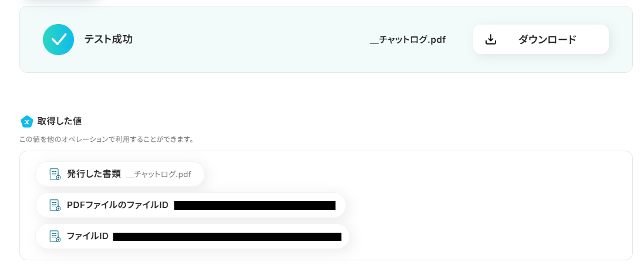Click the 取得した値 section heading
The image size is (644, 272).
(59, 121)
